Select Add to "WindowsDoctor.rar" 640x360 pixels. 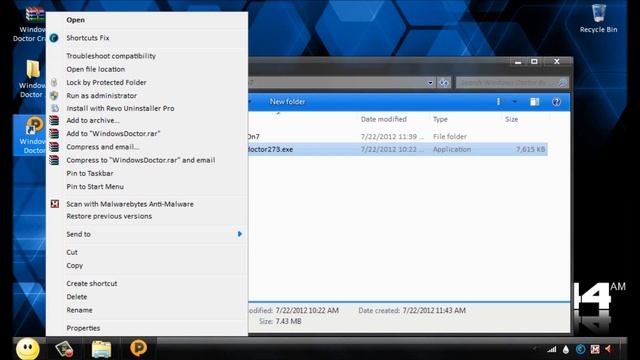click(x=146, y=133)
